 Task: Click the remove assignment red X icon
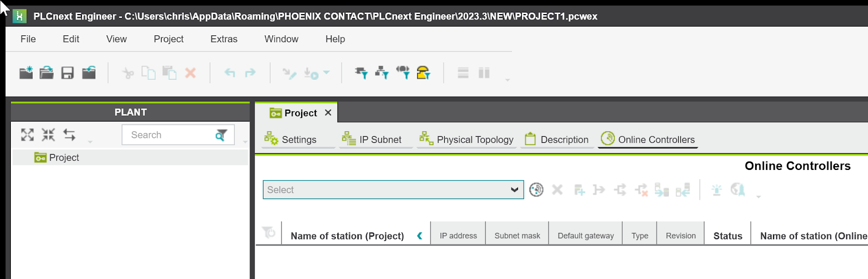(x=641, y=190)
